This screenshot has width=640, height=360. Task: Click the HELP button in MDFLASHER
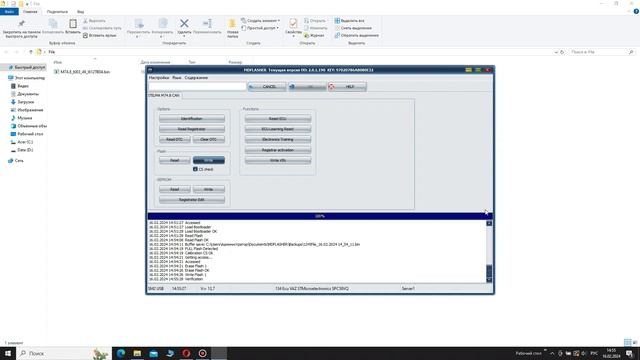[347, 87]
